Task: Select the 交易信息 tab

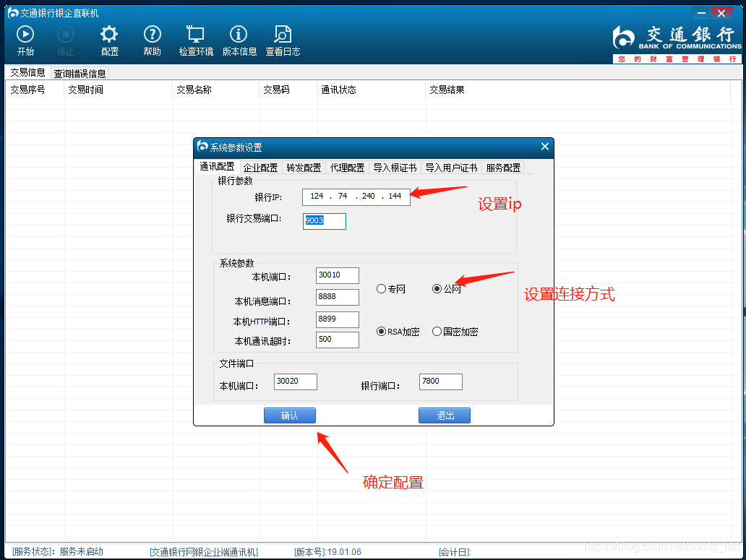Action: coord(27,72)
